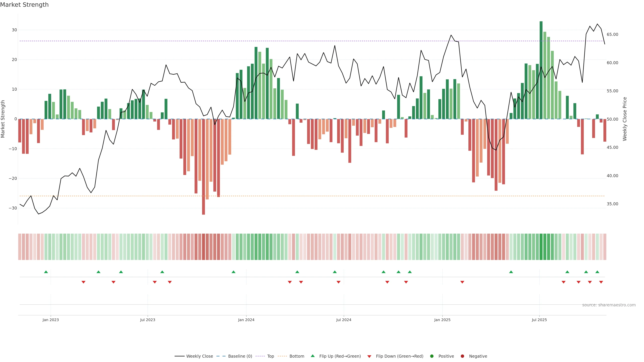Click the first green flip-up marker before Jan 2023
This screenshot has width=644, height=362.
(46, 272)
